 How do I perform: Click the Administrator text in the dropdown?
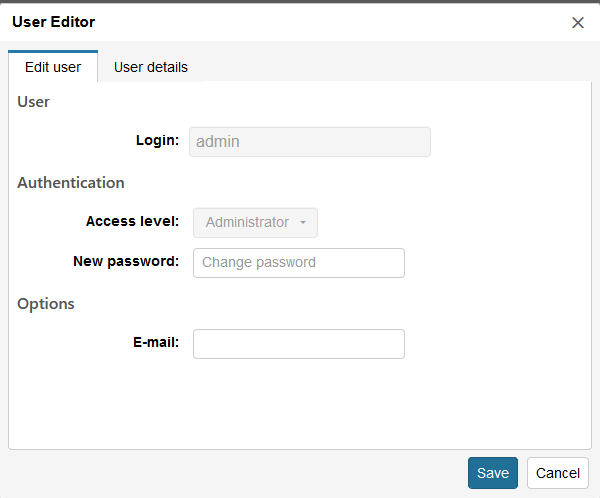(x=247, y=222)
